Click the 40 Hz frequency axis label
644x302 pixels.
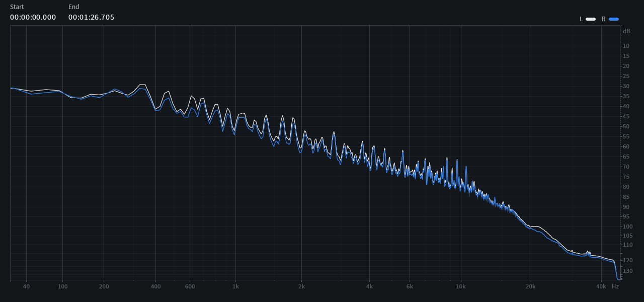point(26,286)
